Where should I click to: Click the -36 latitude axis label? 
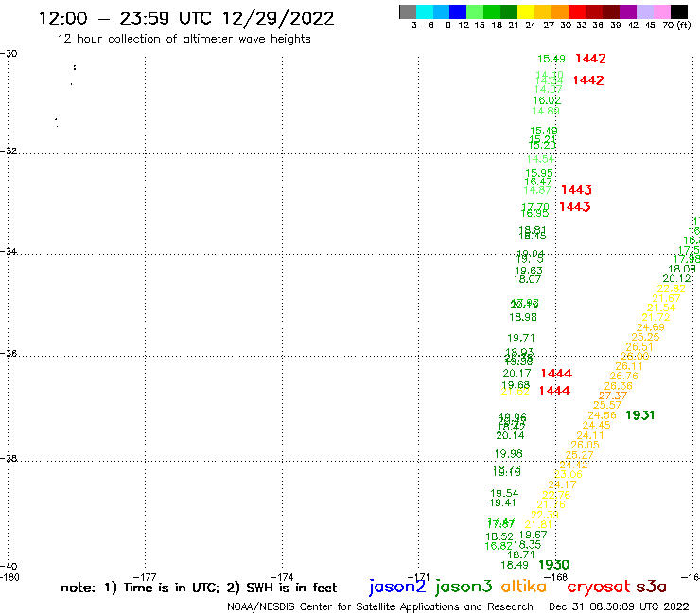click(x=9, y=353)
